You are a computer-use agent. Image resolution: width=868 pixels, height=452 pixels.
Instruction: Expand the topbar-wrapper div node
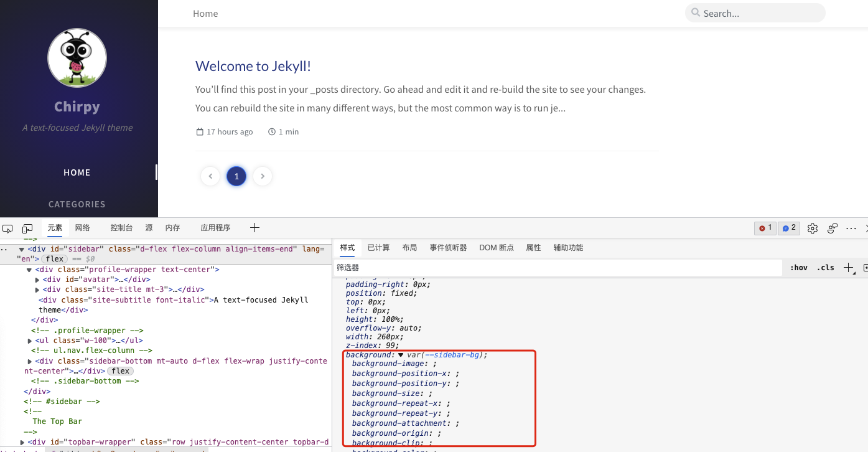22,442
